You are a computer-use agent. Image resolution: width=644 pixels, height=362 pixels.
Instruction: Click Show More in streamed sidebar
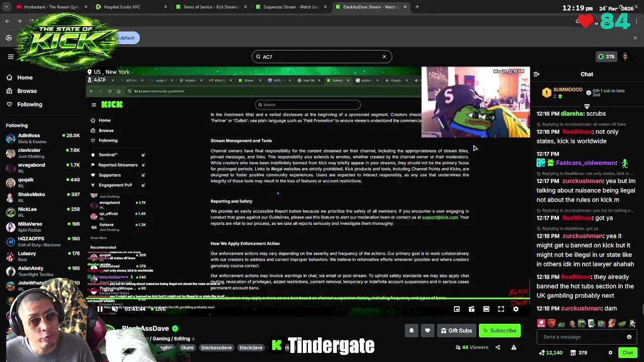click(99, 238)
